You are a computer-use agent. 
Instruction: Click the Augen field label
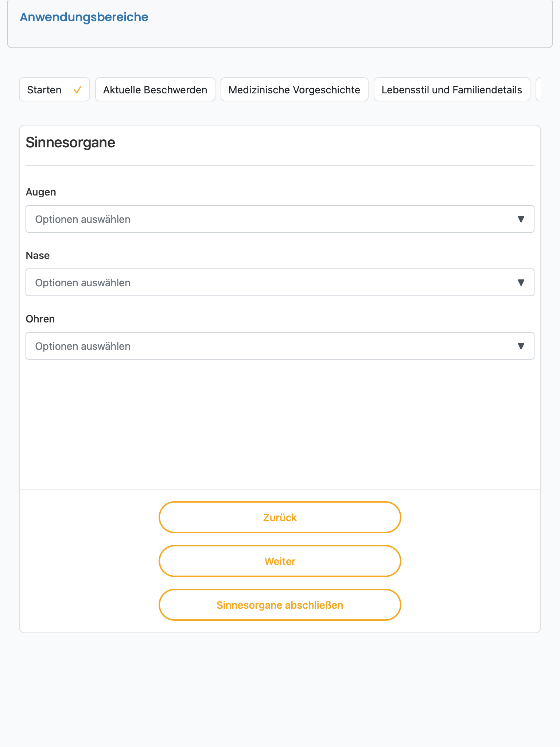coord(41,192)
